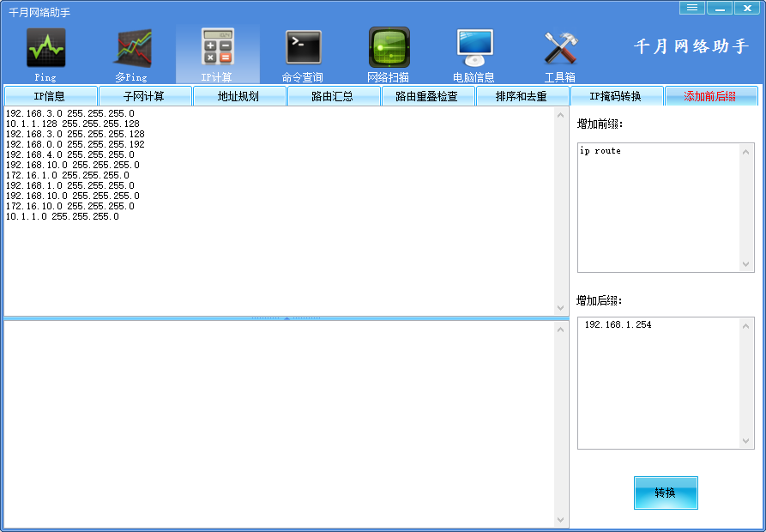Select the IP计算 calculator icon
The width and height of the screenshot is (766, 532).
pos(217,54)
